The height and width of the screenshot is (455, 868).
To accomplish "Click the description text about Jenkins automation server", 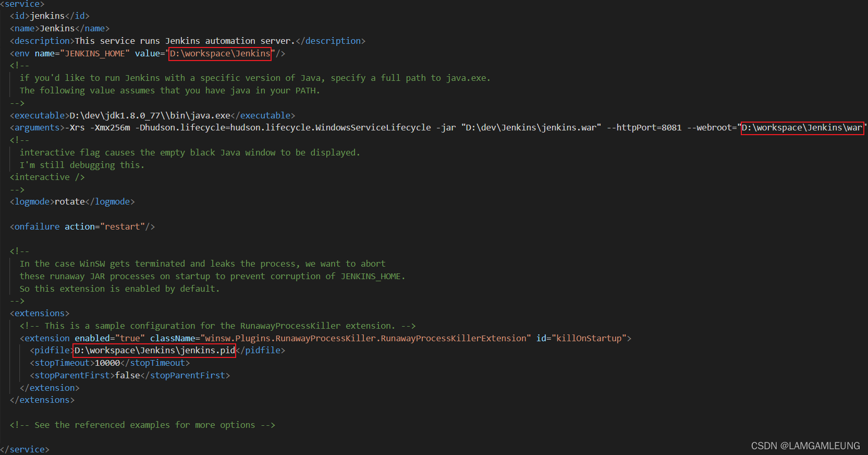I will (x=185, y=41).
